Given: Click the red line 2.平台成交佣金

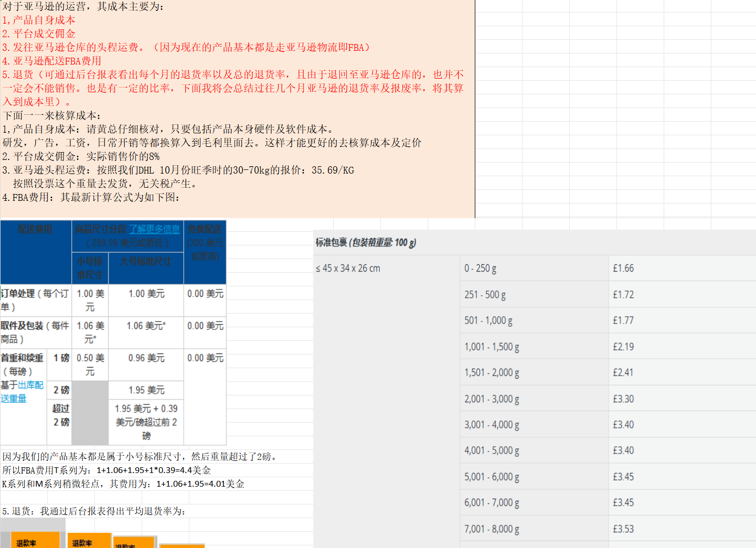Looking at the screenshot, I should pos(39,34).
